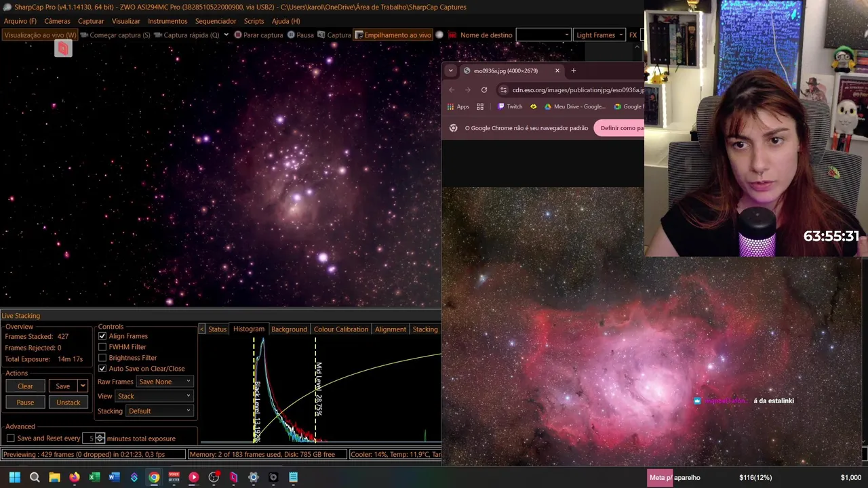Viewport: 868px width, 488px height.
Task: Open the notepad app on the taskbar
Action: click(293, 477)
